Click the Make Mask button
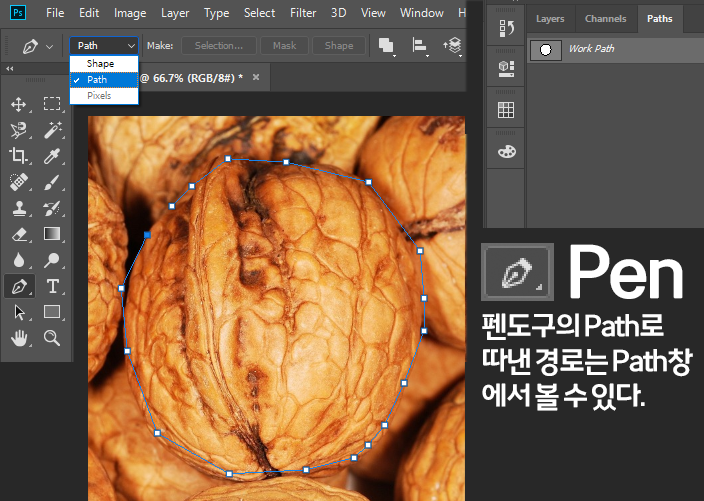Screen dimensions: 704x501 284,46
